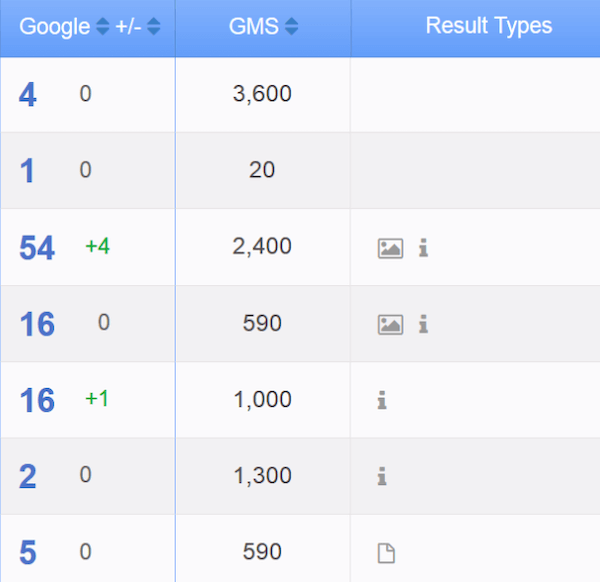Click Google rank 2
The height and width of the screenshot is (582, 600).
pos(28,476)
